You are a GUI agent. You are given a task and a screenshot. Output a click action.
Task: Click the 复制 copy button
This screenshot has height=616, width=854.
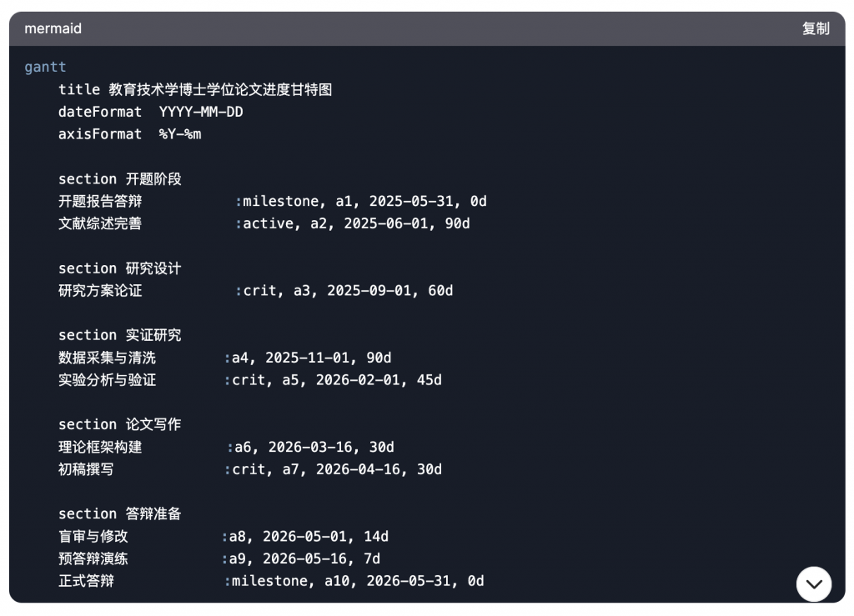click(x=816, y=28)
